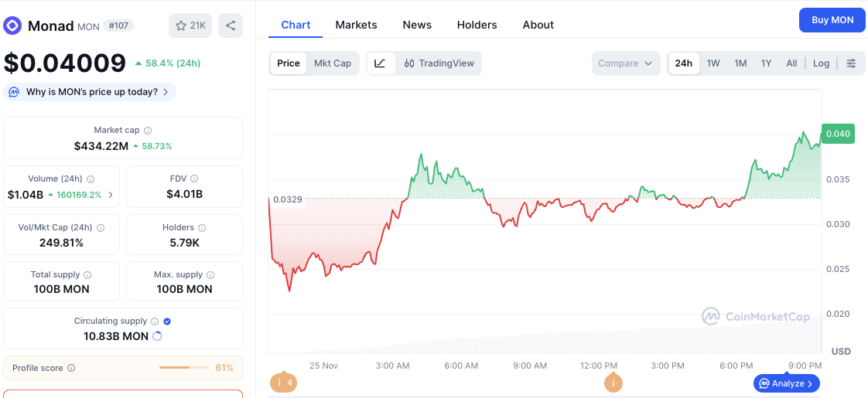Expand Volume (24h) details arrow
The width and height of the screenshot is (868, 398).
pyautogui.click(x=111, y=195)
